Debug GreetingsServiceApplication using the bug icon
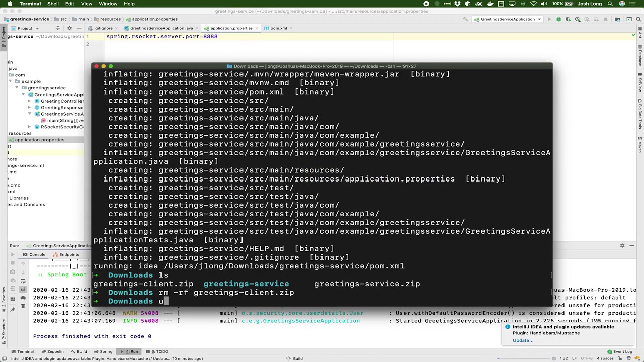The width and height of the screenshot is (644, 362). 559,19
